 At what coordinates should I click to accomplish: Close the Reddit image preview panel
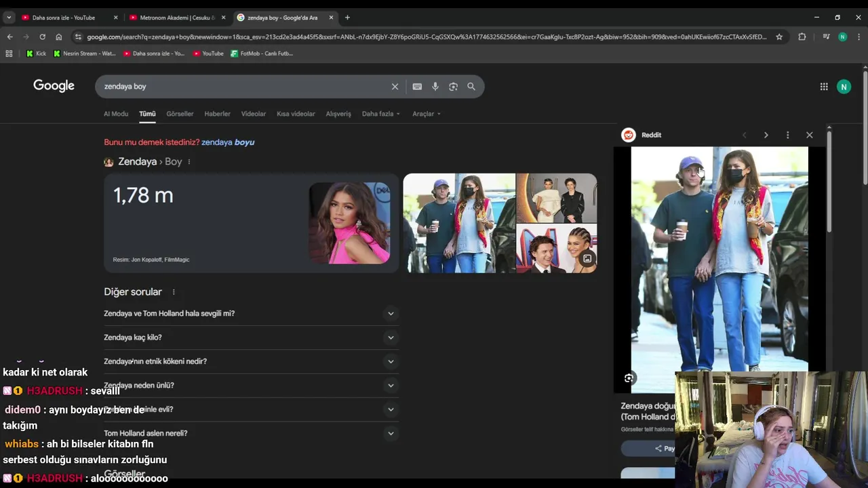tap(809, 135)
